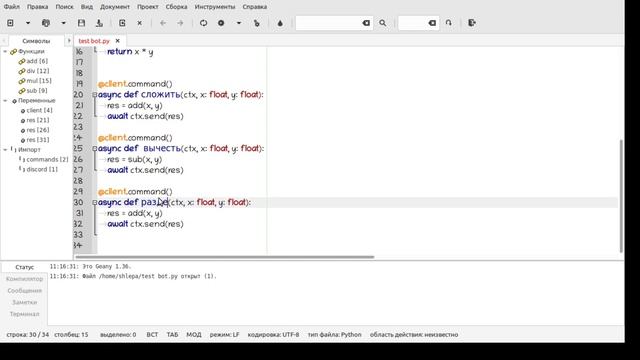
Task: Click the Save All toolbar icon
Action: point(99,23)
